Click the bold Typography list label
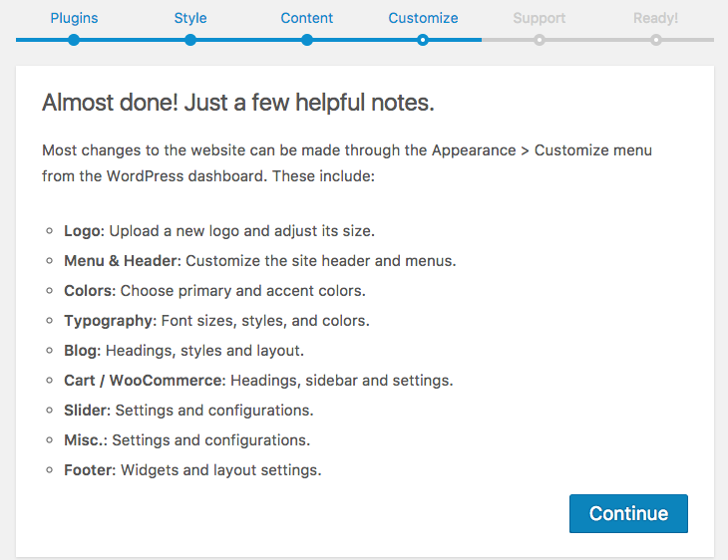The width and height of the screenshot is (728, 560). pyautogui.click(x=109, y=321)
